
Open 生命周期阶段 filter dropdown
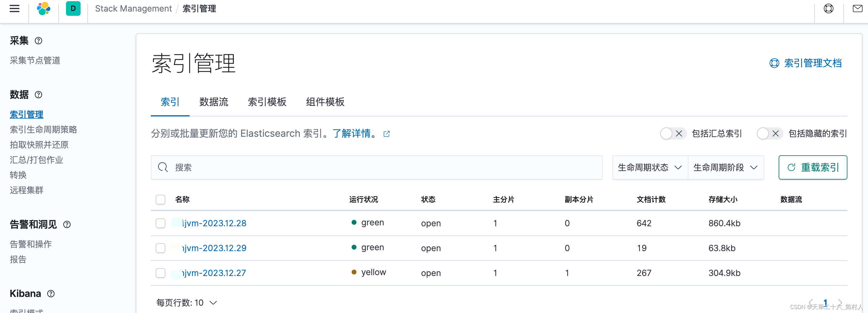pos(726,167)
